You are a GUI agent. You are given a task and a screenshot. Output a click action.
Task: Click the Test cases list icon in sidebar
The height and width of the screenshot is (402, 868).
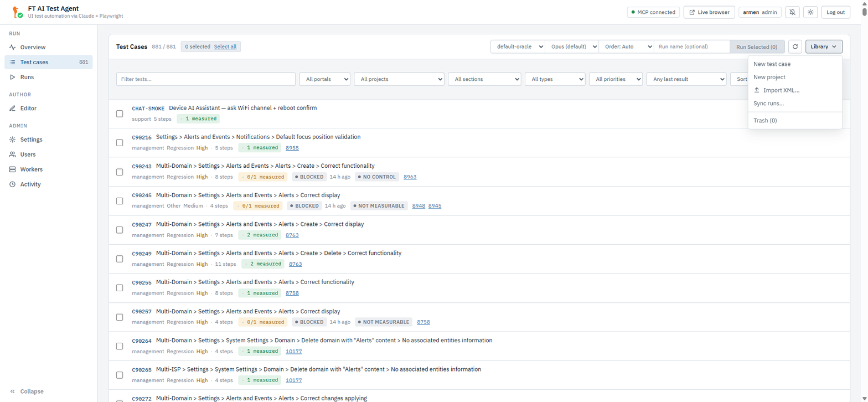click(x=13, y=62)
